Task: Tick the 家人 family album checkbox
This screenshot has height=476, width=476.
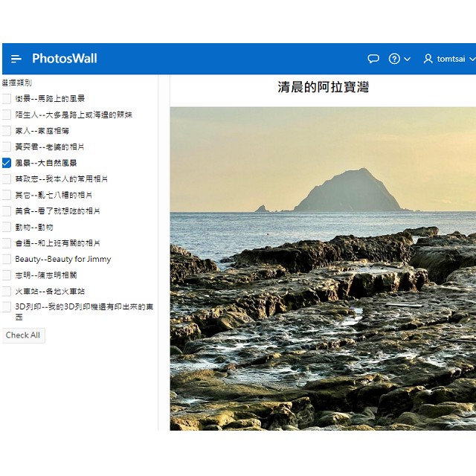Action: 7,131
